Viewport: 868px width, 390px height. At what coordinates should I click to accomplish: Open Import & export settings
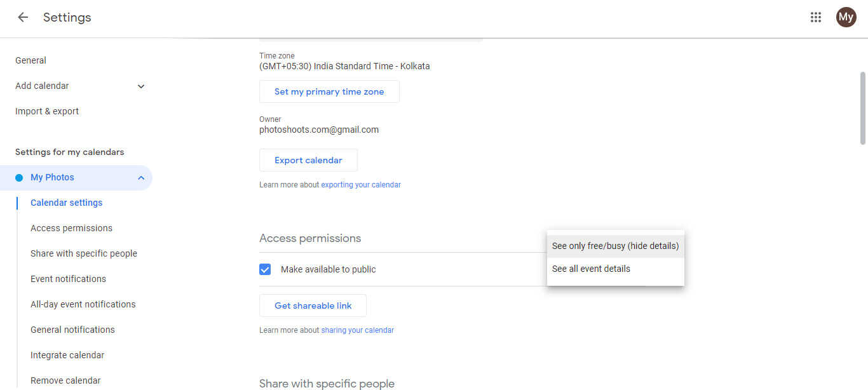point(47,111)
